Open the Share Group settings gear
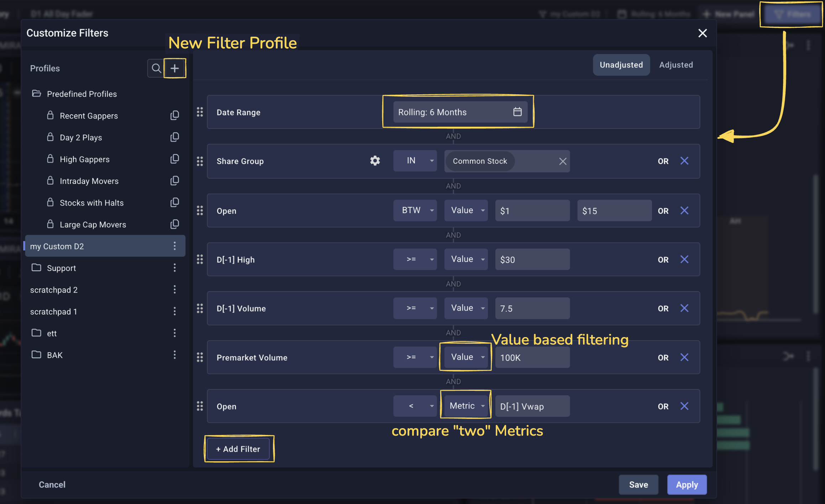 pos(375,161)
